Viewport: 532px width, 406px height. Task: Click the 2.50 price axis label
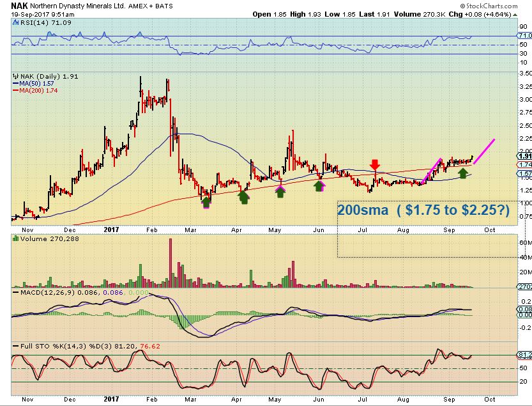tap(526, 126)
